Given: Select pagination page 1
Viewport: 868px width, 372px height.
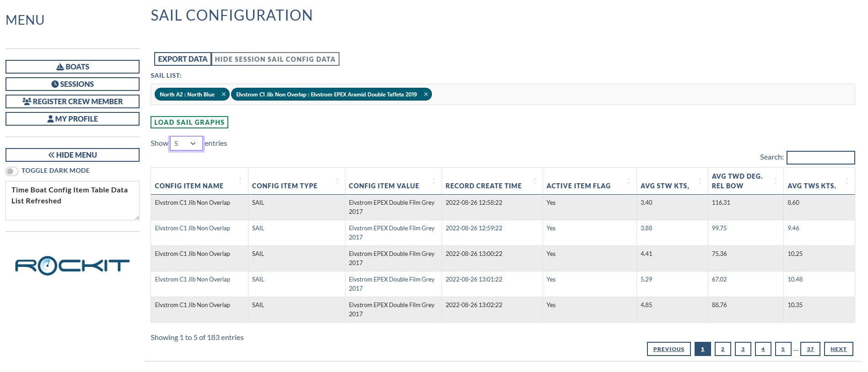Looking at the screenshot, I should tap(702, 349).
